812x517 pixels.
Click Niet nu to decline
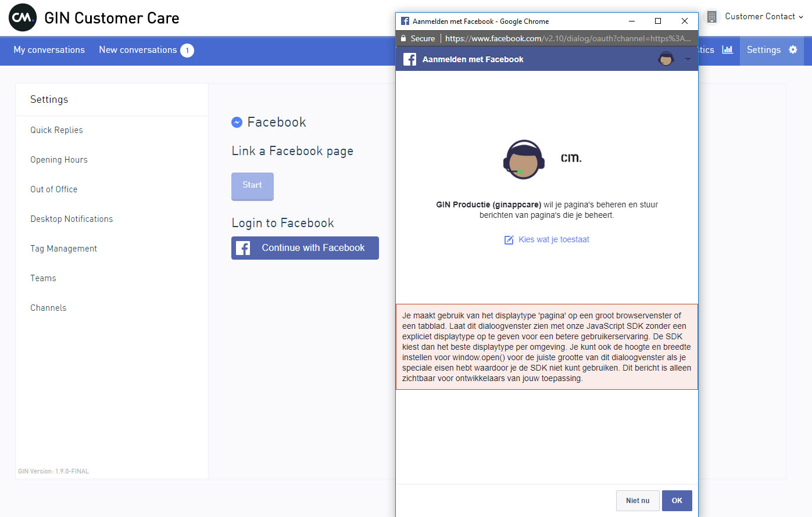tap(638, 501)
